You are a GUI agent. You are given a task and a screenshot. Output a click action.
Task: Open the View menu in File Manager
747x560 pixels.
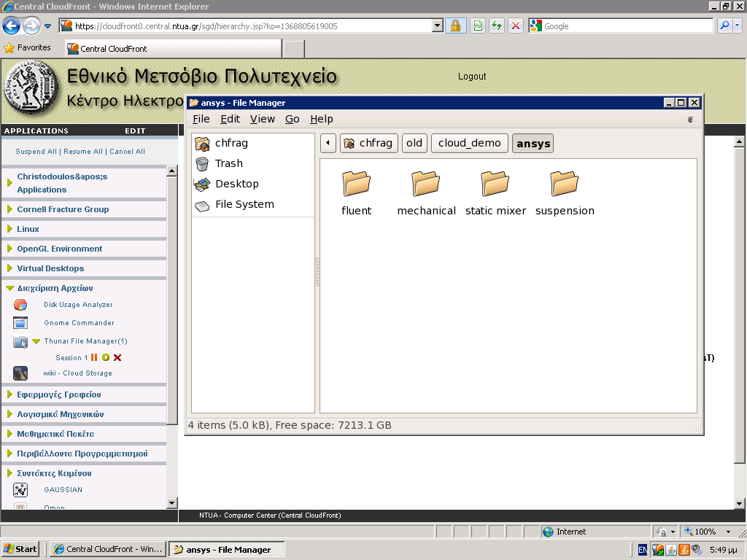click(x=262, y=119)
